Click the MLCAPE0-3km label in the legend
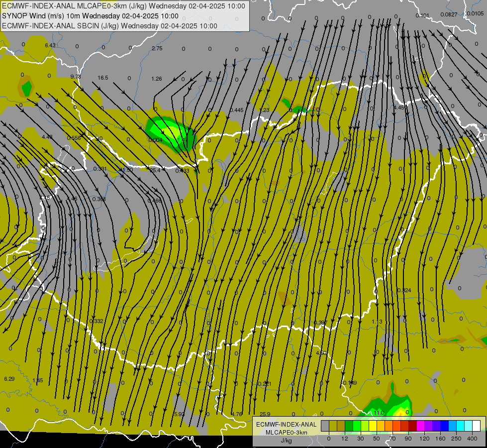This screenshot has width=487, height=448. 286,433
